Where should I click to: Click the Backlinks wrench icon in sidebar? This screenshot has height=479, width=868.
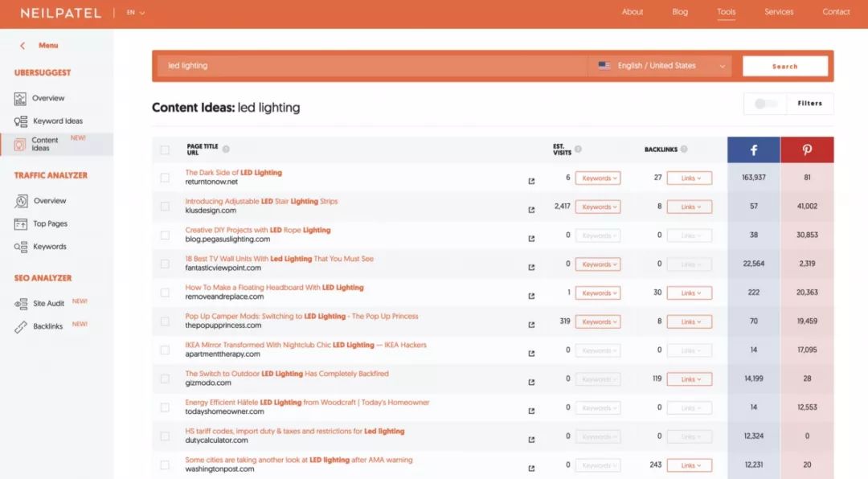click(x=20, y=327)
